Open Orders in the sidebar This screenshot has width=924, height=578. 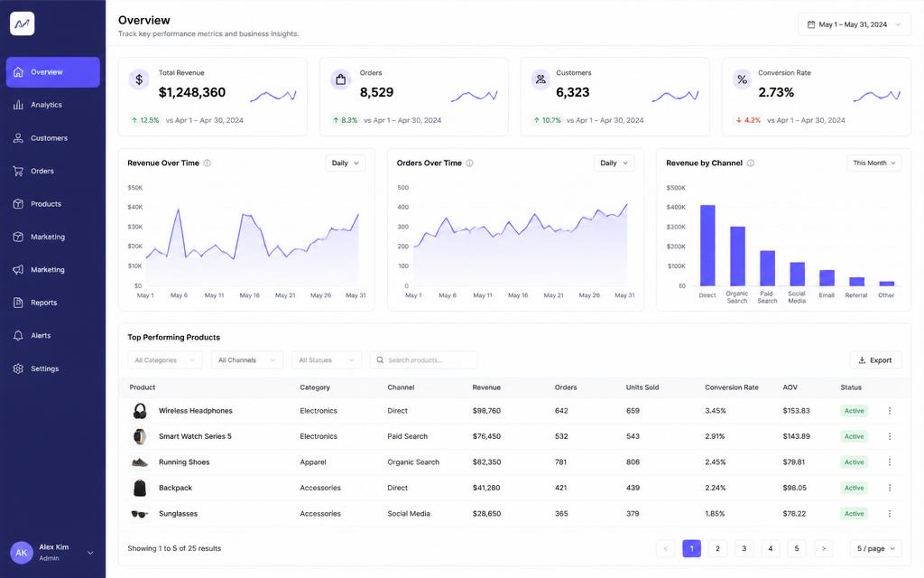tap(53, 171)
